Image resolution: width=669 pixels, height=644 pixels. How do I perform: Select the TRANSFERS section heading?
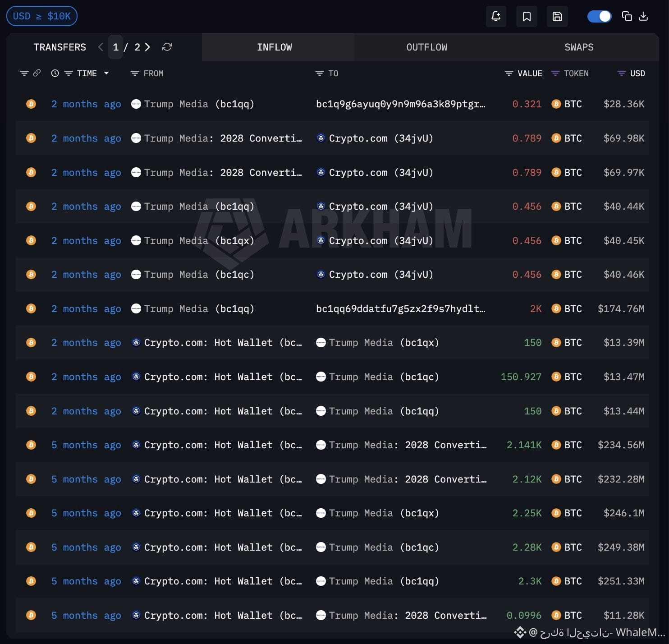click(x=60, y=47)
